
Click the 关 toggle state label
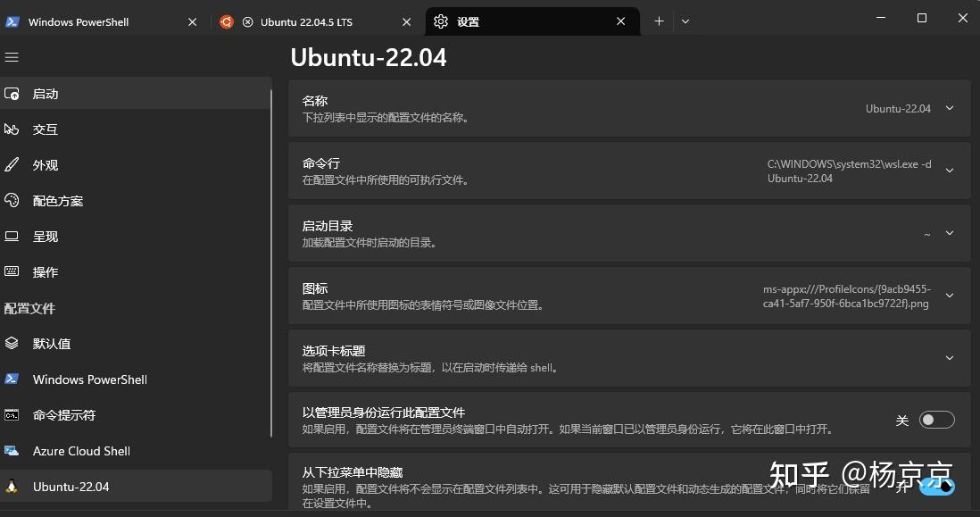[901, 420]
